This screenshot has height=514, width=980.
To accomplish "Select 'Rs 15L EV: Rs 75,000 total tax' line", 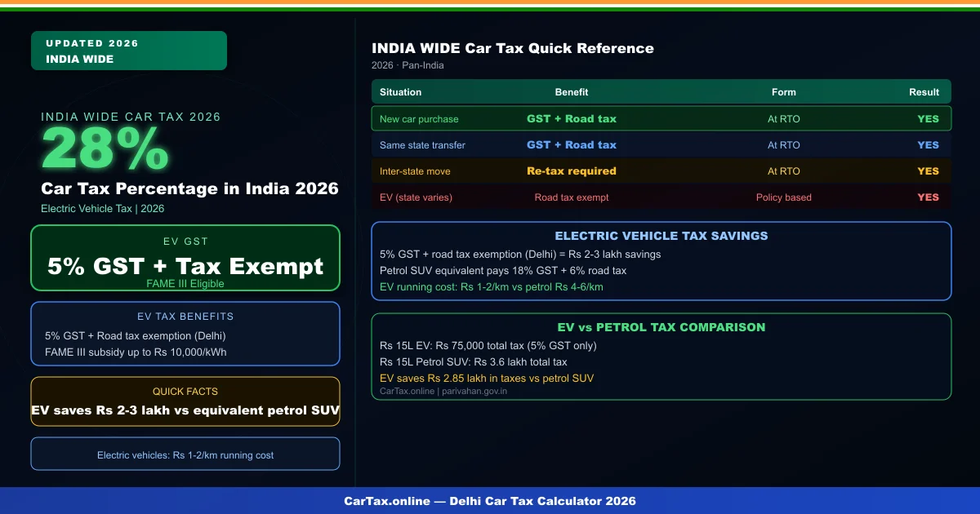I will (x=488, y=346).
